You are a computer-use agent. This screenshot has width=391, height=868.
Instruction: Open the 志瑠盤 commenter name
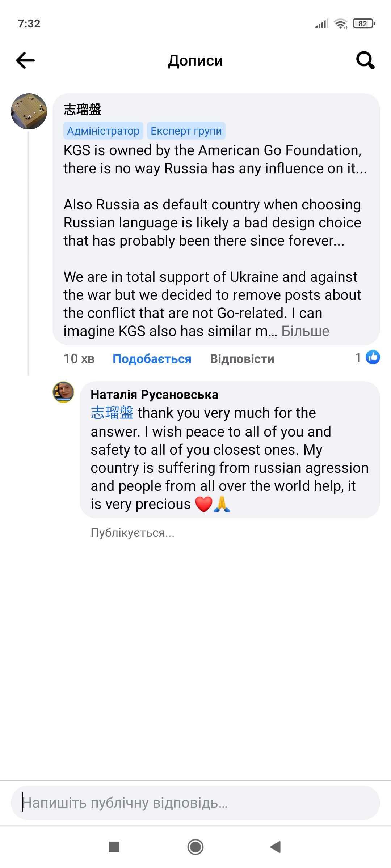click(83, 109)
